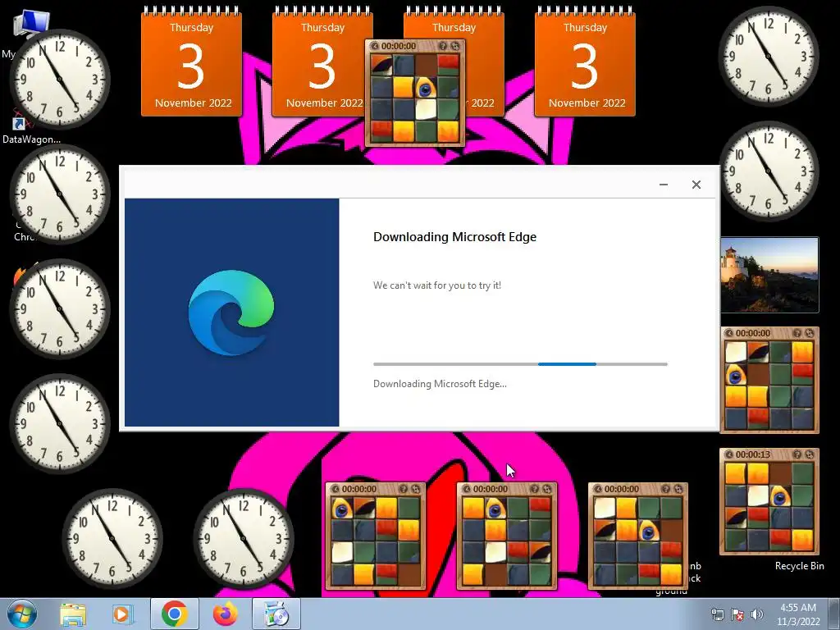
Task: Shuffle icon on puzzle overlapping the calendars
Action: click(455, 46)
